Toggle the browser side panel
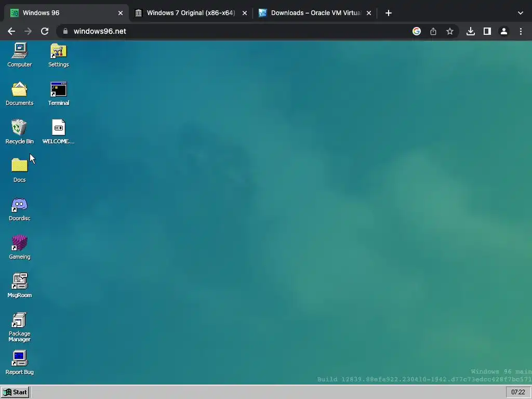 [487, 31]
